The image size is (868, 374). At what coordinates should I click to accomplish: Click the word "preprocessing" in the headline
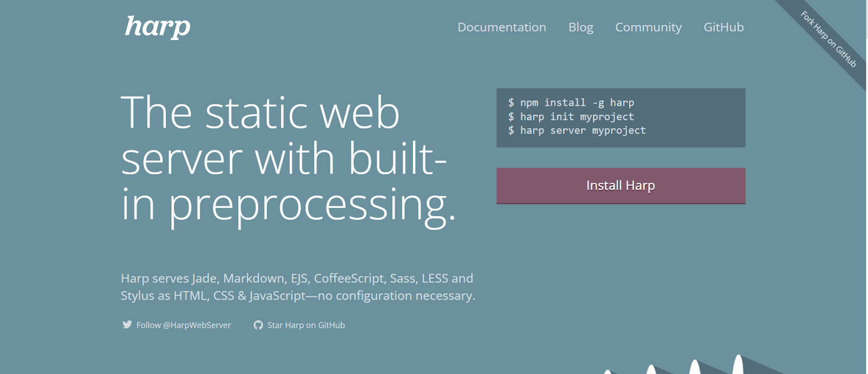(x=308, y=205)
